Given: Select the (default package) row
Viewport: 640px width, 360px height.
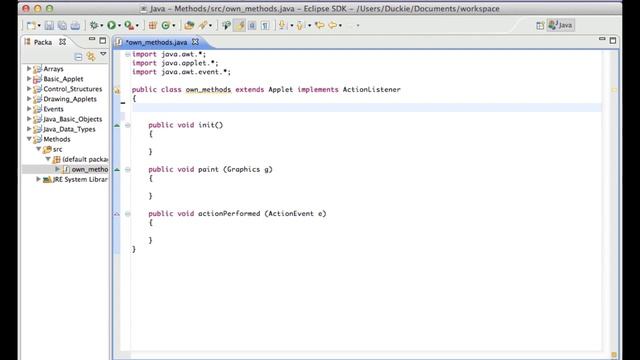Looking at the screenshot, I should (x=65, y=159).
